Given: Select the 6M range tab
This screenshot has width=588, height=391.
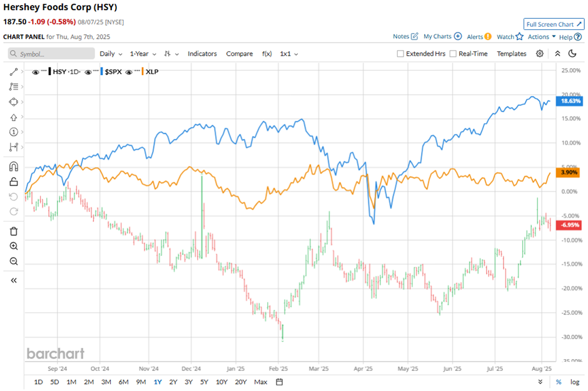Looking at the screenshot, I should coord(123,382).
